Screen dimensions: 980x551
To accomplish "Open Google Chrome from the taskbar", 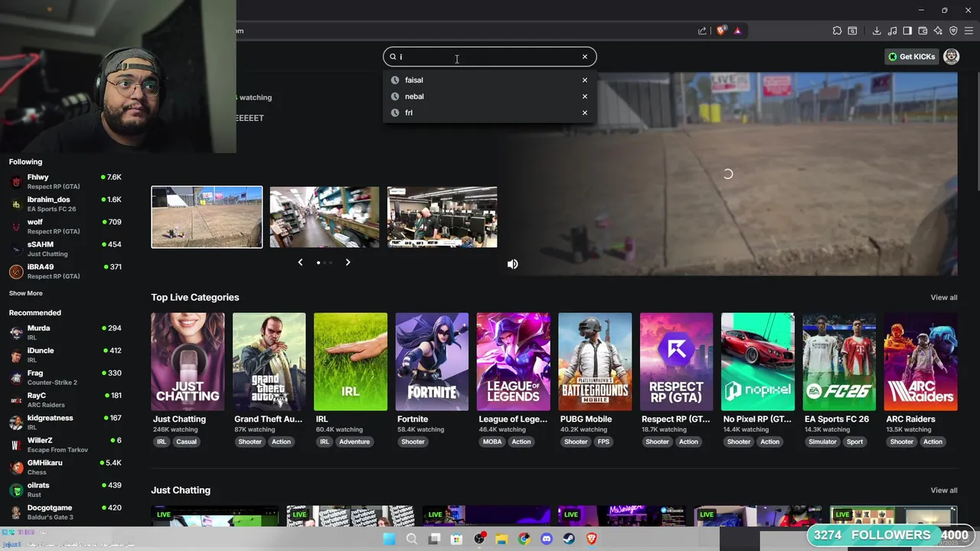I will 524,539.
